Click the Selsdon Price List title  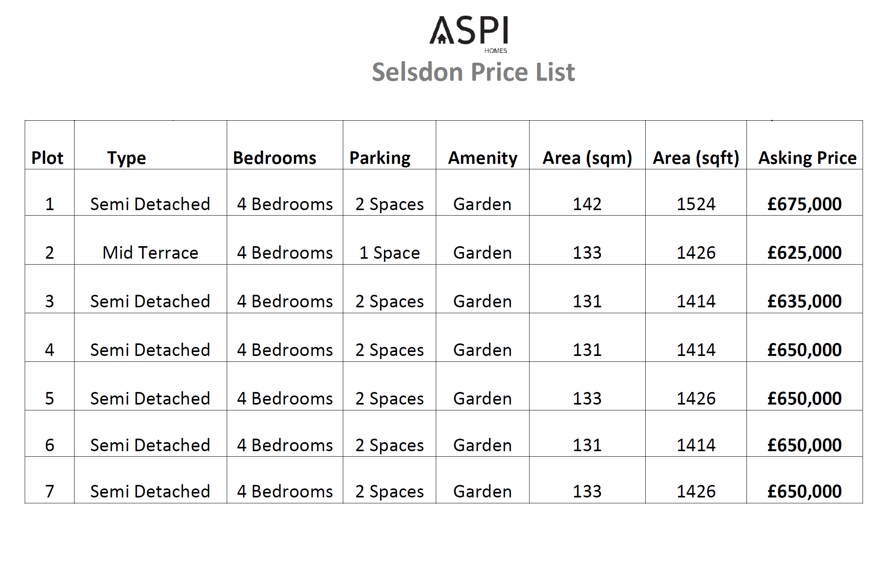[x=473, y=72]
